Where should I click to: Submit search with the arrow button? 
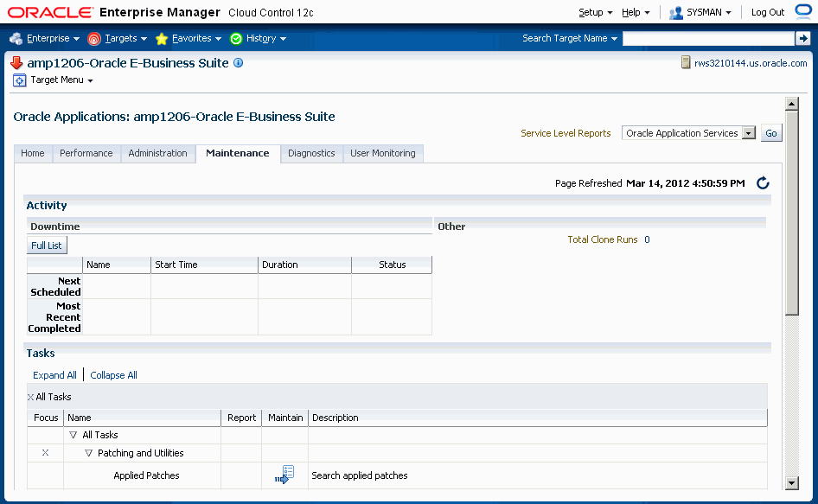tap(803, 38)
